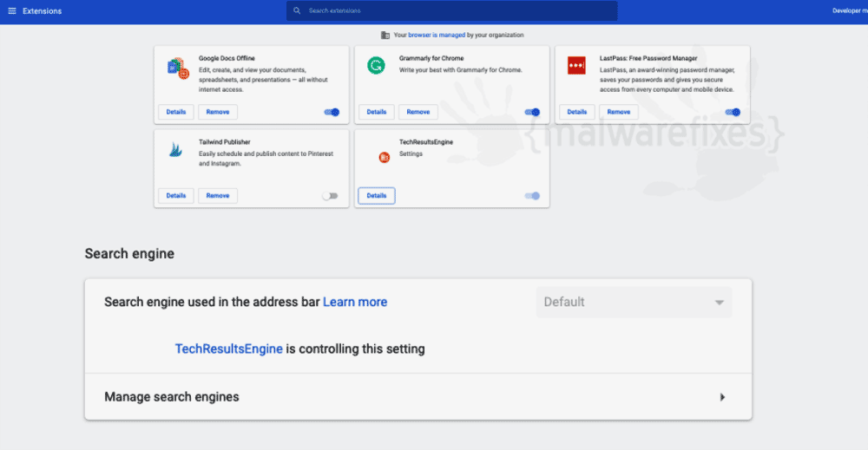Click the Grammarly for Chrome title text
Viewport: 868px width, 450px height.
[431, 58]
